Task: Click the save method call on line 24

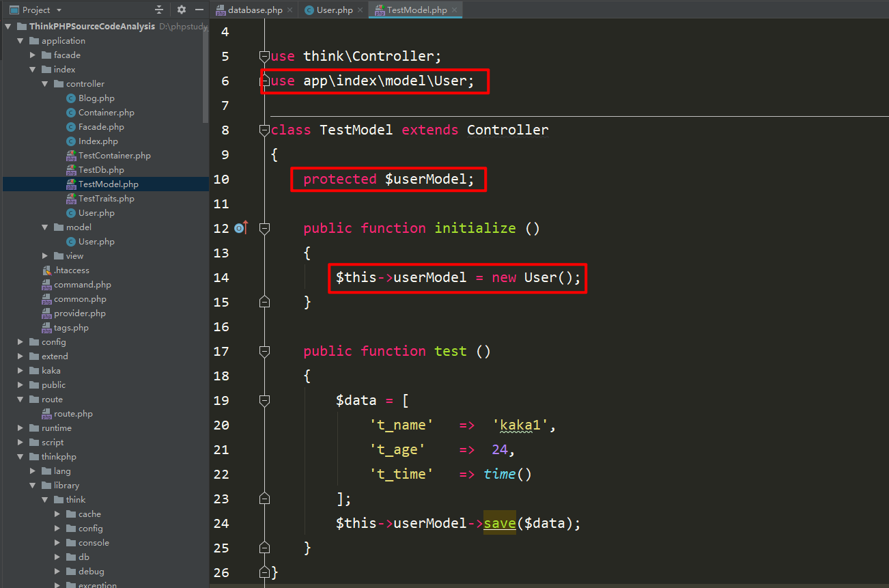Action: pyautogui.click(x=500, y=523)
